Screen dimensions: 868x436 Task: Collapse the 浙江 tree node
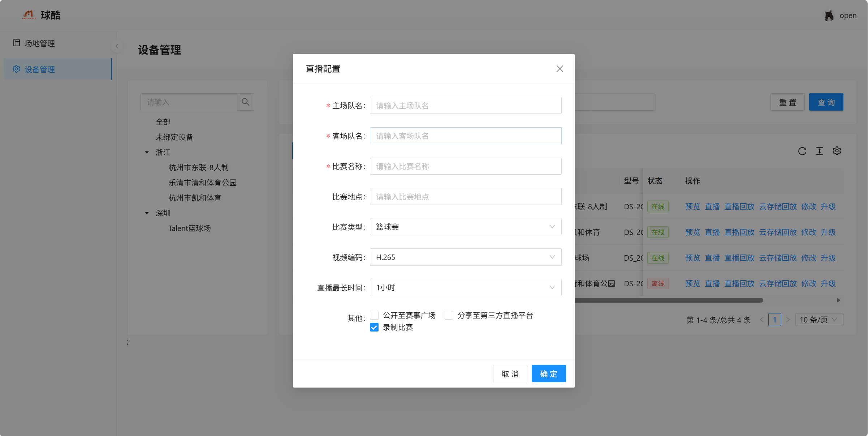click(x=146, y=152)
